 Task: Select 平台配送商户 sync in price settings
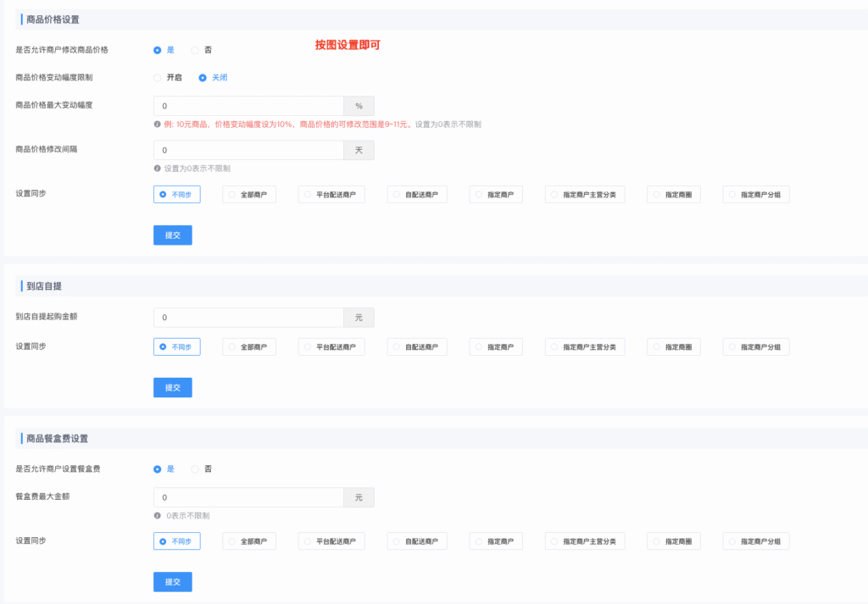331,194
